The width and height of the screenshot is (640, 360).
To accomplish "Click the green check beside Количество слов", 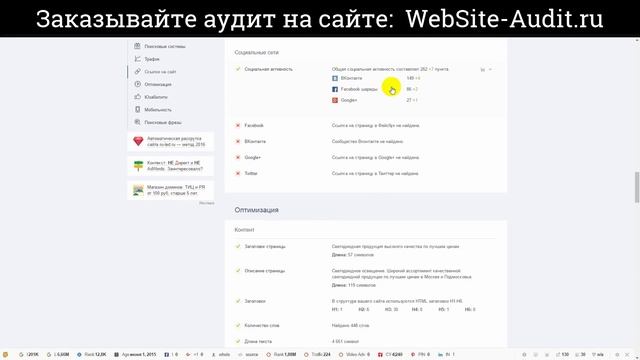I will (x=238, y=325).
